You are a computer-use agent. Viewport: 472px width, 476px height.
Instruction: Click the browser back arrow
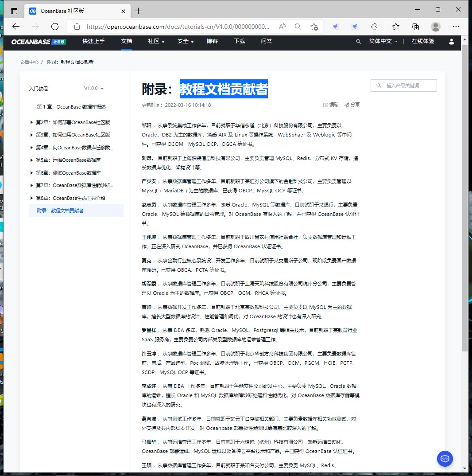pos(16,27)
